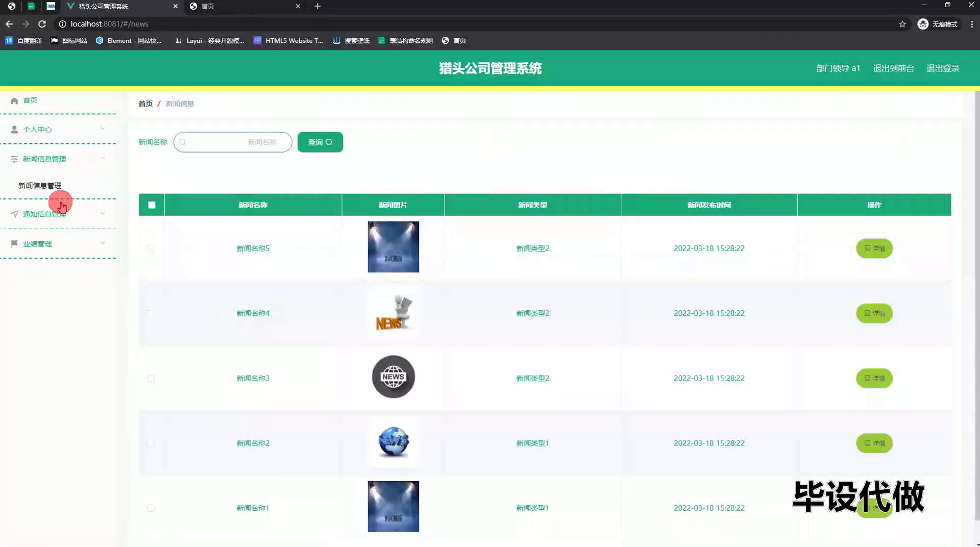This screenshot has height=547, width=980.
Task: Close the 猎头公司管理系统 tab
Action: click(x=176, y=6)
